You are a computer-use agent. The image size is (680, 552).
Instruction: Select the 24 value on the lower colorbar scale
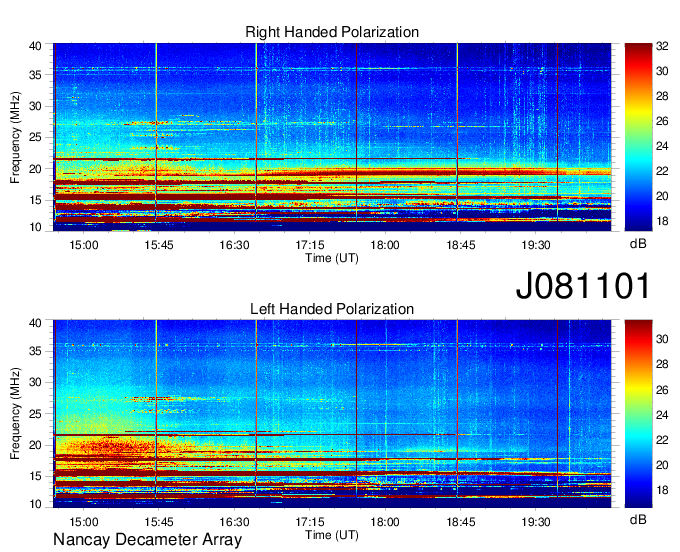(662, 415)
